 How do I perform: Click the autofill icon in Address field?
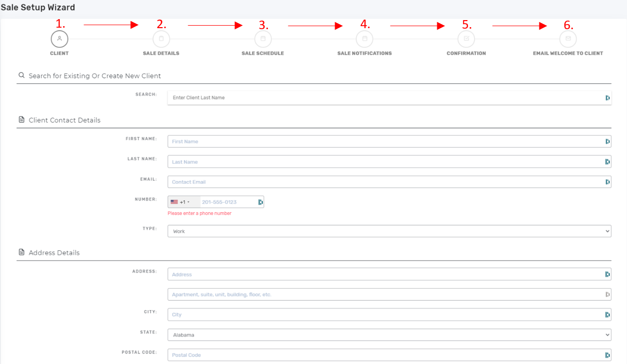click(607, 274)
